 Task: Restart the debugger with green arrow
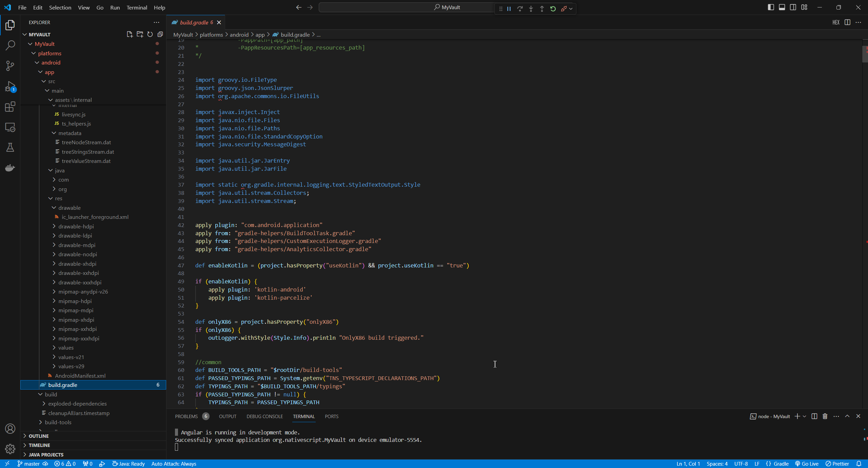(553, 9)
